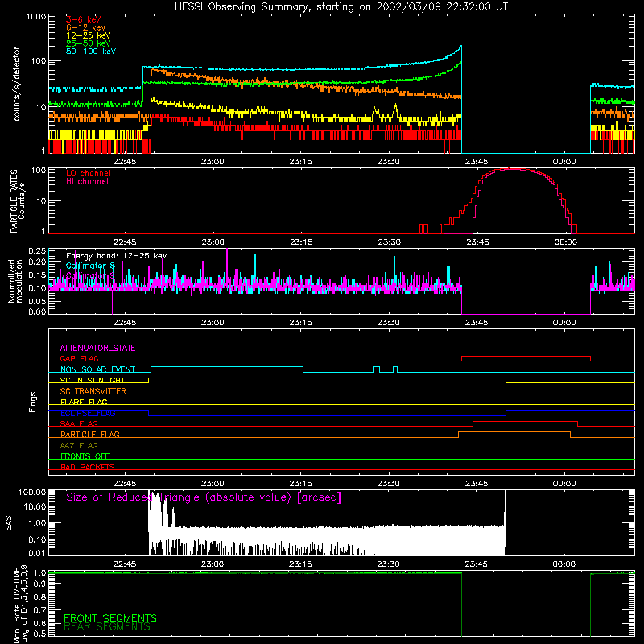Click the 0.25 tick on modulation axis
The image size is (644, 644).
[37, 250]
